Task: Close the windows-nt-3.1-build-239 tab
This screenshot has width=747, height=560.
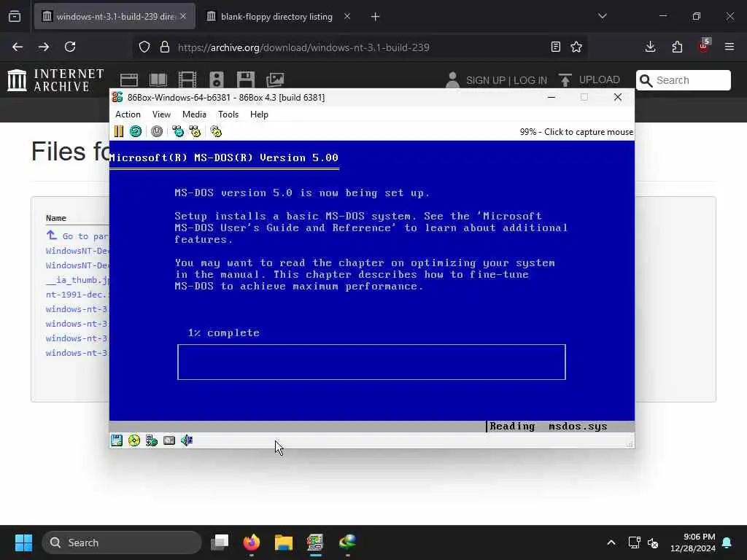Action: click(x=183, y=17)
